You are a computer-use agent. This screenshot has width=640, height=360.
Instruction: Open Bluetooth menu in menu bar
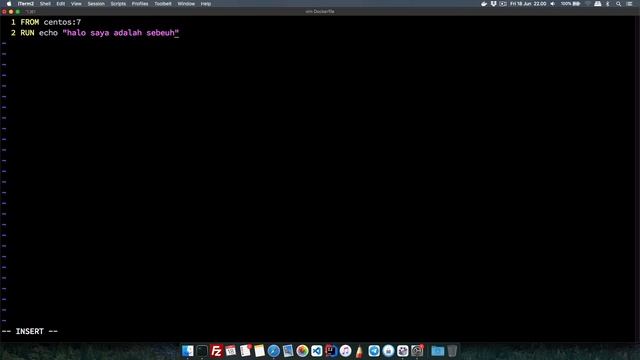[x=608, y=4]
